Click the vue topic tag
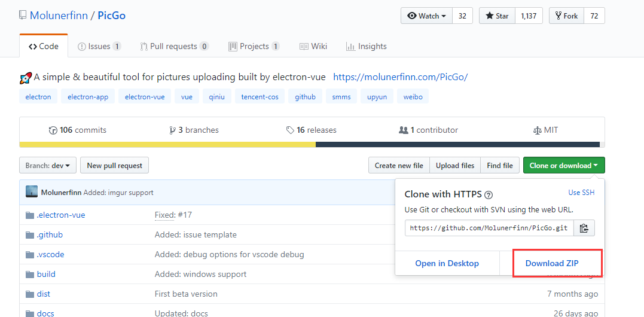This screenshot has height=317, width=644. 187,97
